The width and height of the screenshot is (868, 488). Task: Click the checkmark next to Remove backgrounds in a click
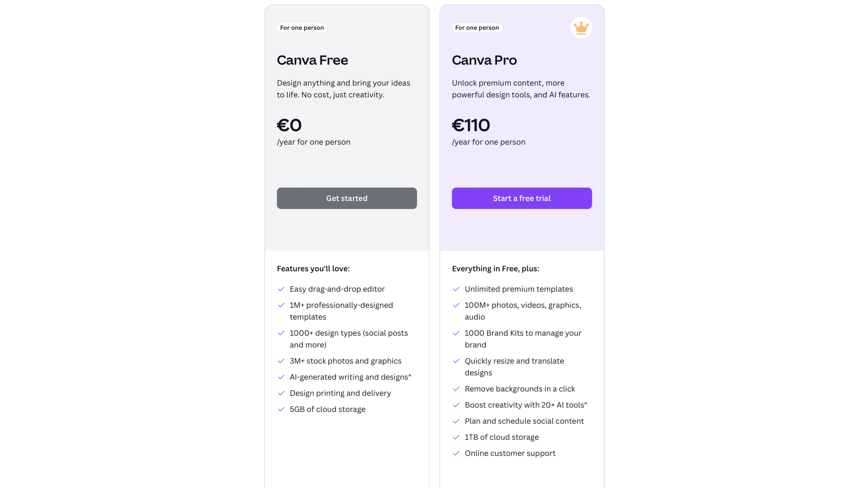(x=456, y=389)
